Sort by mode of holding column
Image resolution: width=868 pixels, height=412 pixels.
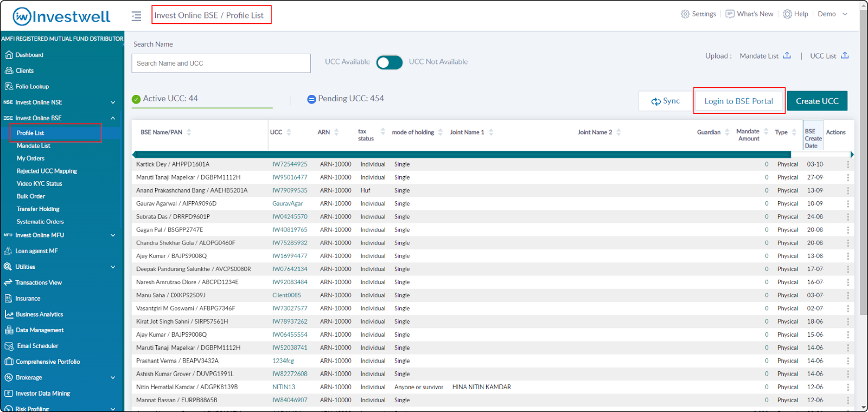point(441,132)
